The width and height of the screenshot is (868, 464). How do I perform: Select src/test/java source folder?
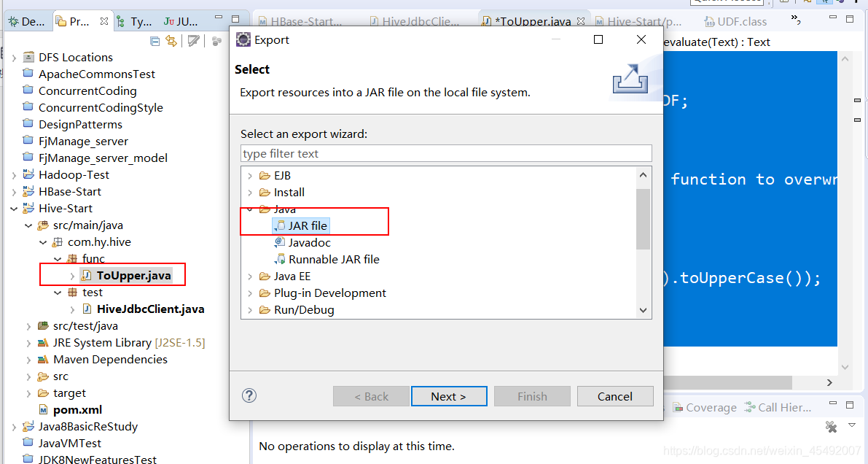click(x=85, y=326)
